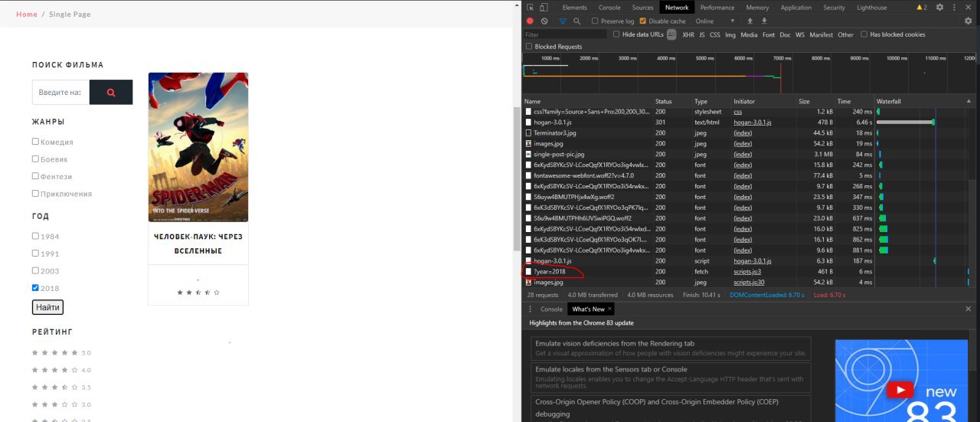Open the Application tab

796,8
